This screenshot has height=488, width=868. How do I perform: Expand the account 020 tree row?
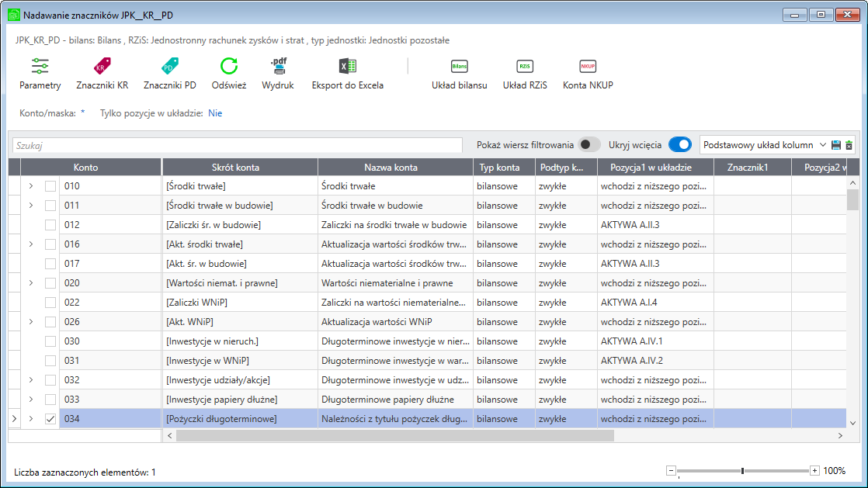(31, 283)
